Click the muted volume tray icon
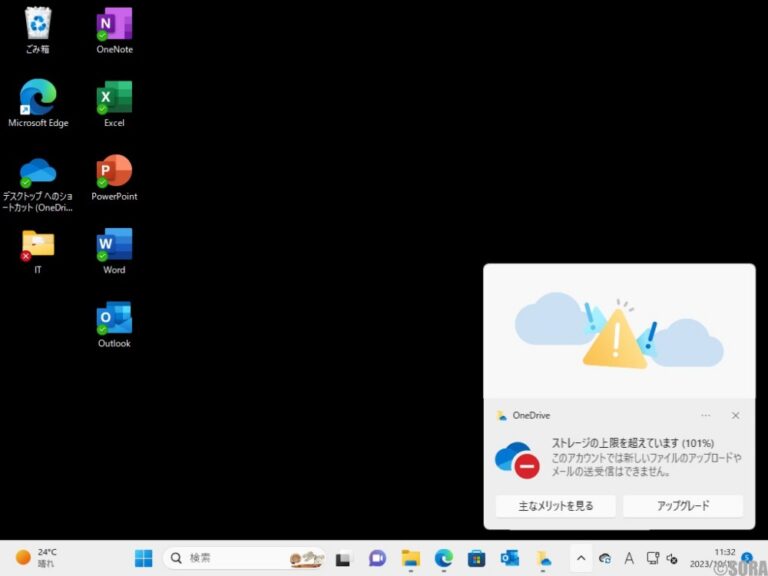 pos(672,558)
